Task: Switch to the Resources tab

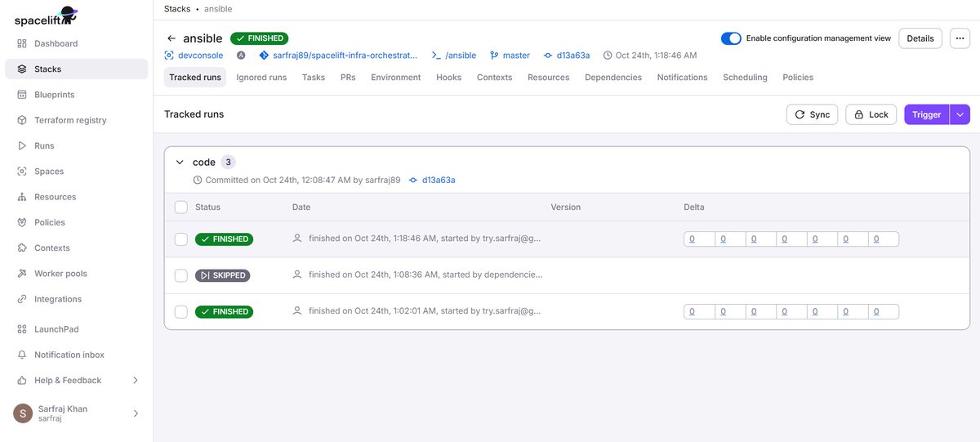Action: (549, 78)
